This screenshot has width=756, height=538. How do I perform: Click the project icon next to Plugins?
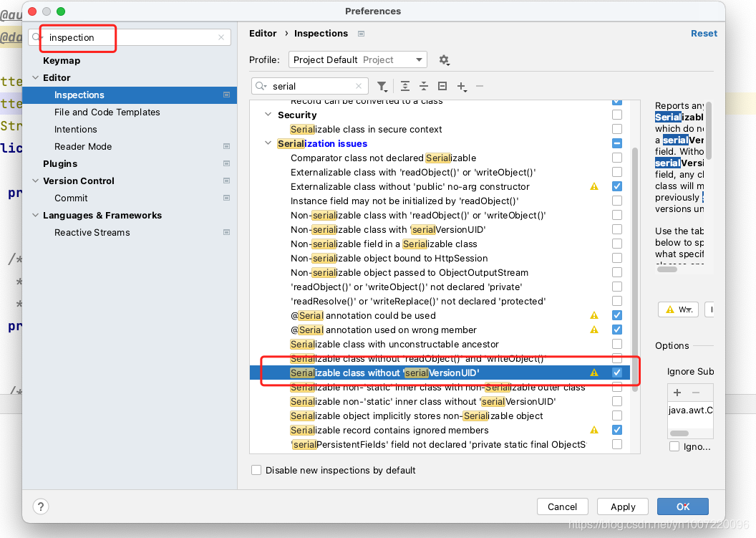coord(227,163)
